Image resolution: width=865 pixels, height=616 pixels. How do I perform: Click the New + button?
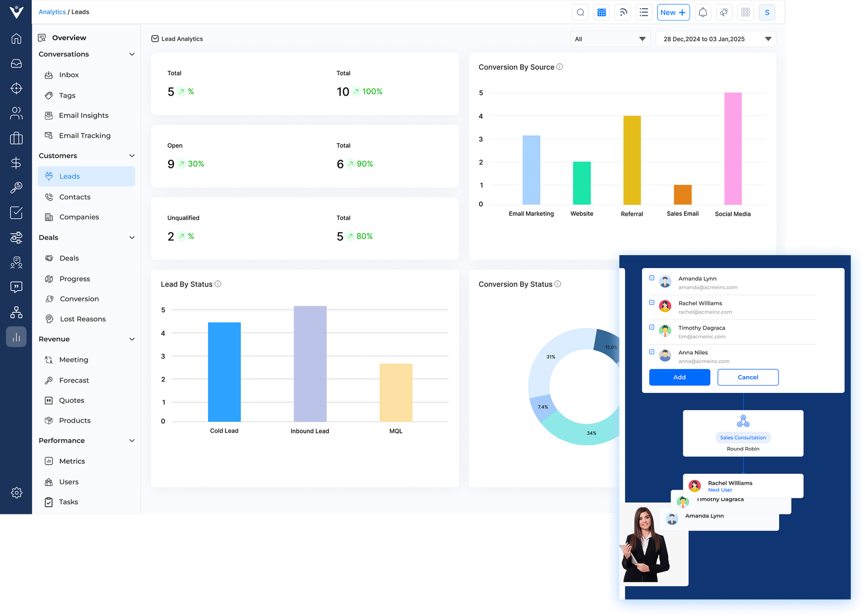[x=673, y=12]
